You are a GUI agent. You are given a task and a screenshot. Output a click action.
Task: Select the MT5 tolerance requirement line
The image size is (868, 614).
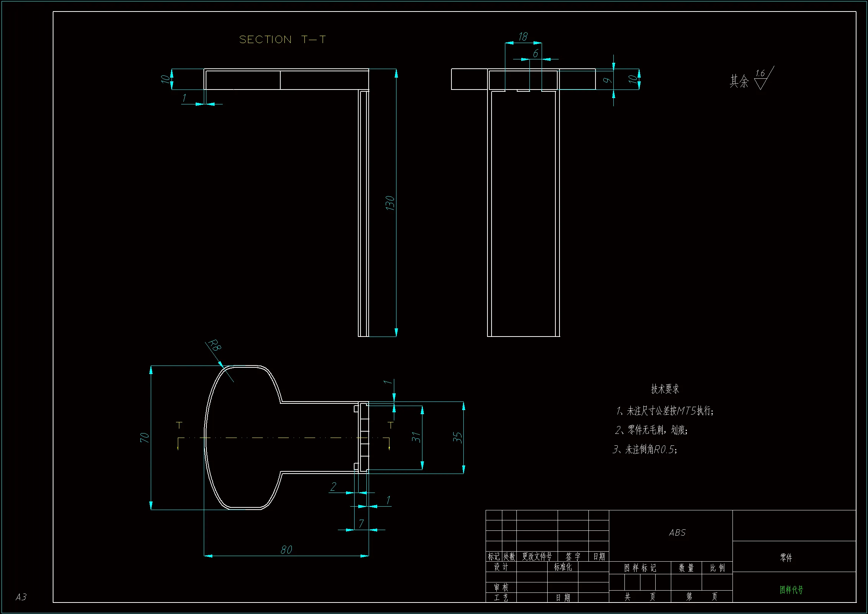point(665,411)
